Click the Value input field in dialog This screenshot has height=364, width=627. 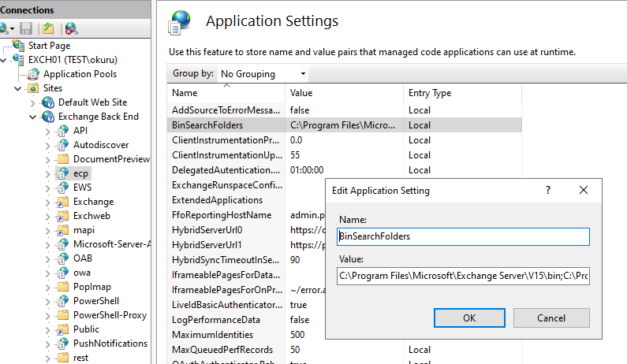pyautogui.click(x=463, y=276)
